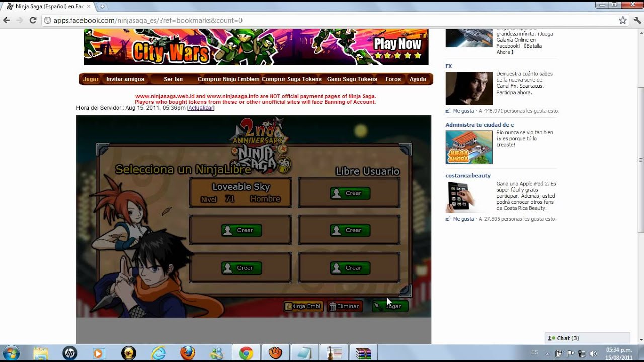Bookmark this page with the star

pyautogui.click(x=623, y=20)
